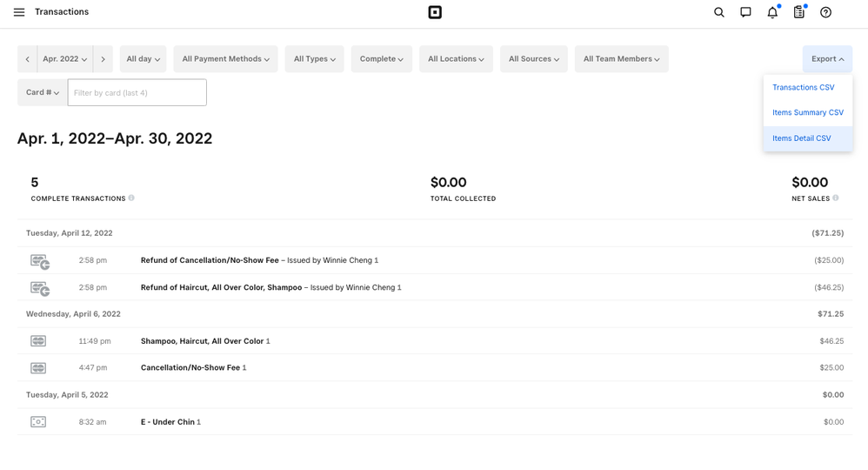
Task: Choose Transactions CSV export option
Action: [x=803, y=88]
